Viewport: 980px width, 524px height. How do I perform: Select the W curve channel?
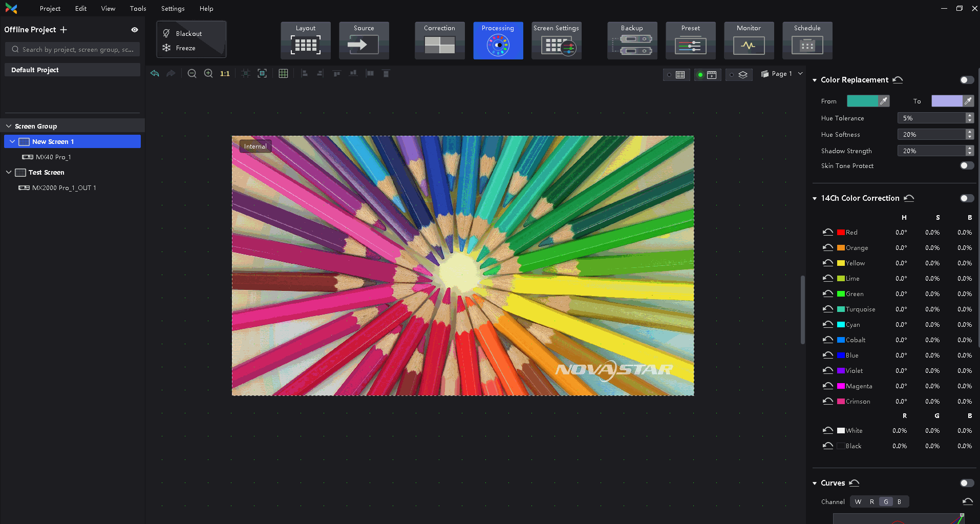[858, 501]
